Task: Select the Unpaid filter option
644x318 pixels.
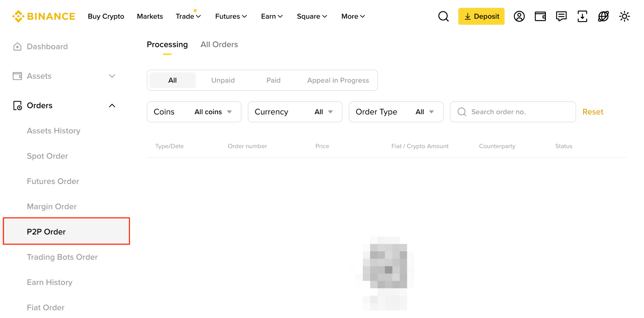Action: (223, 80)
